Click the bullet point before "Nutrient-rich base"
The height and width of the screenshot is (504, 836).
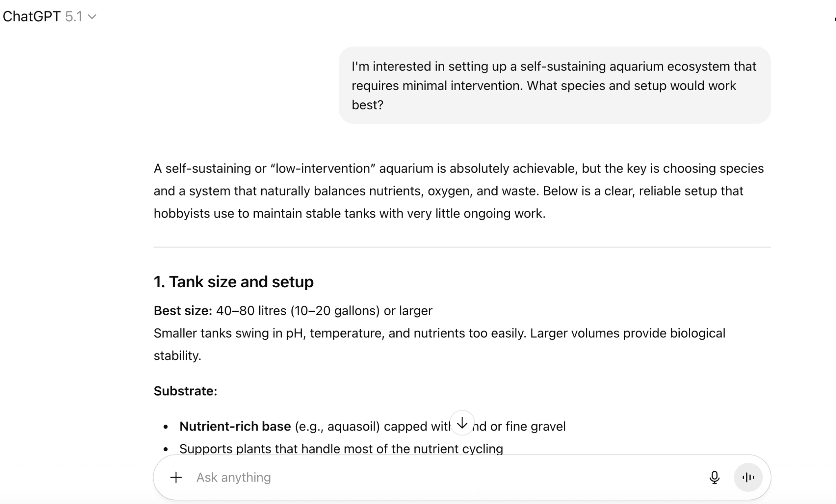pyautogui.click(x=165, y=427)
